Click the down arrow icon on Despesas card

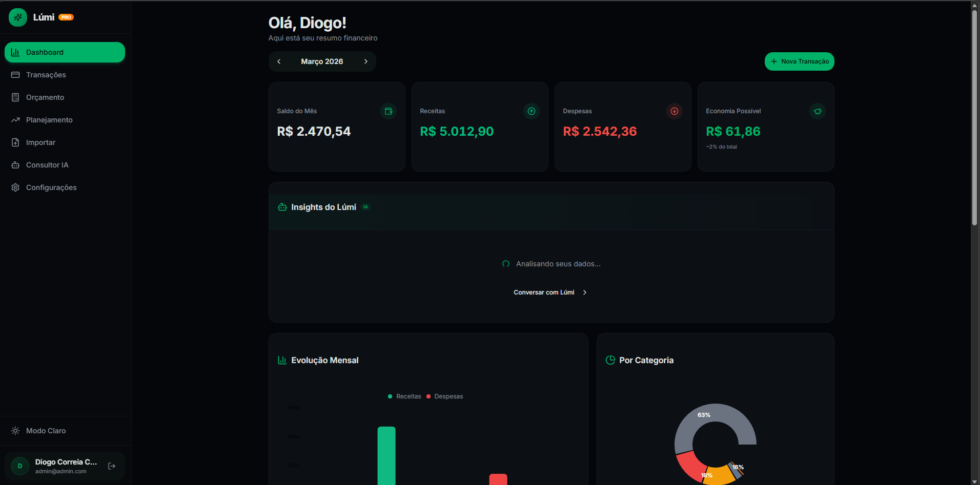[675, 111]
